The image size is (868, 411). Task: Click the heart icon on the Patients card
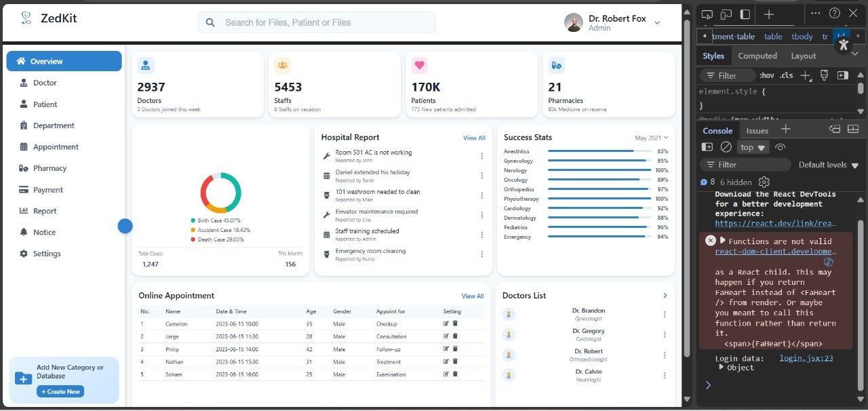(x=419, y=65)
